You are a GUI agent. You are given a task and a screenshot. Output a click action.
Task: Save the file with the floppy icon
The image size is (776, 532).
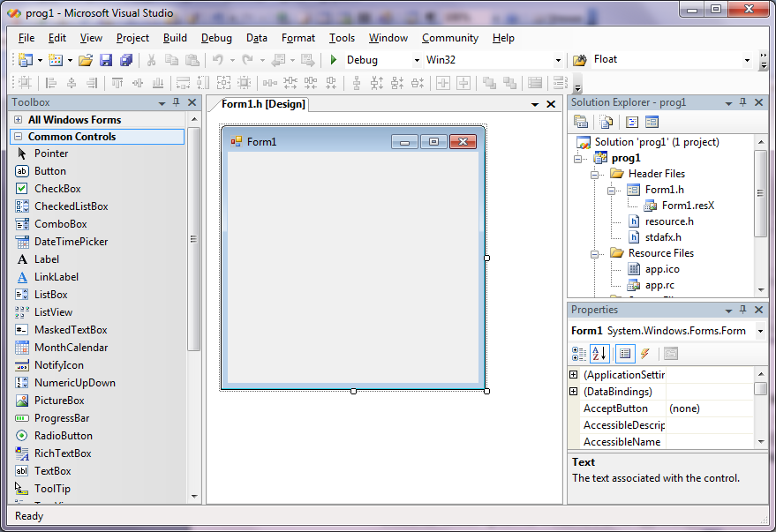pos(106,60)
